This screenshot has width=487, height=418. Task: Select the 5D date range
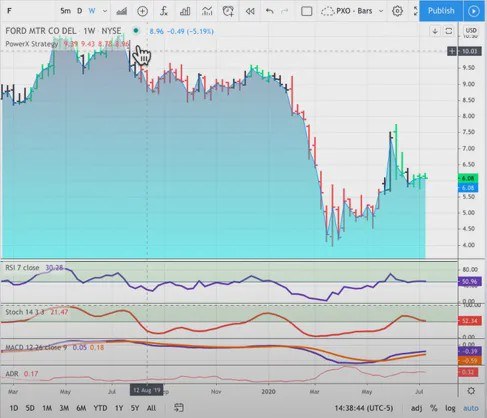(30, 408)
